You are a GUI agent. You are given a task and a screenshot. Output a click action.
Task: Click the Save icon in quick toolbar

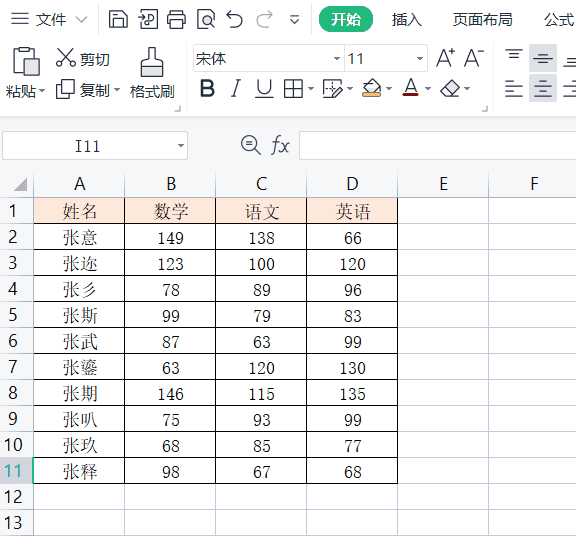coord(118,19)
